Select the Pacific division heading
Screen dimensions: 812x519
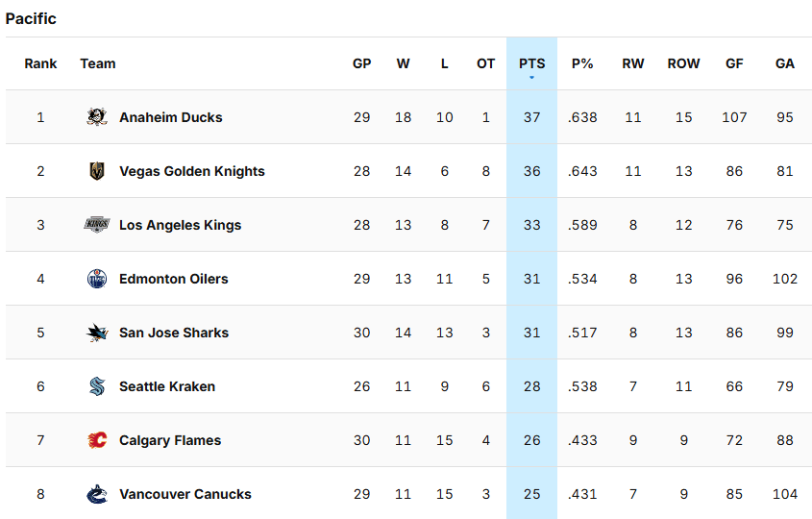pos(31,18)
